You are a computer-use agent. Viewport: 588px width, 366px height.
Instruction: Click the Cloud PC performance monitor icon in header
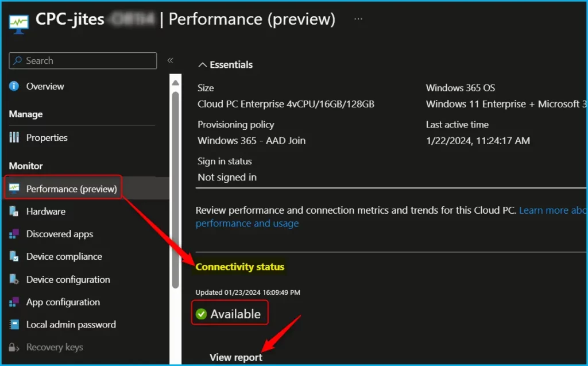pyautogui.click(x=18, y=24)
